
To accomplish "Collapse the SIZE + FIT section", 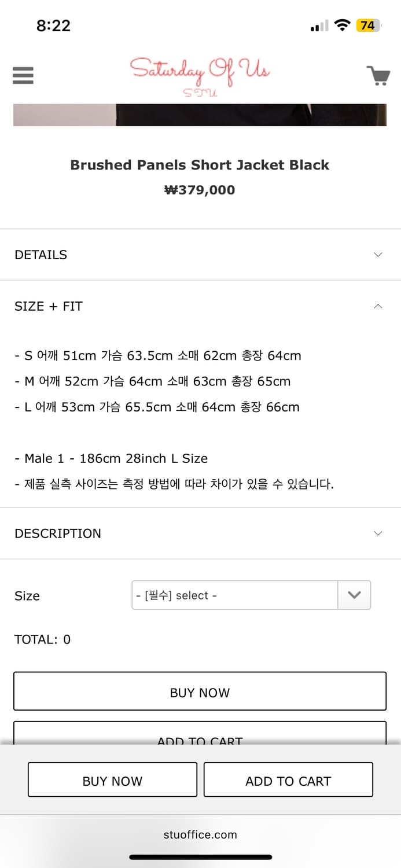I will pyautogui.click(x=200, y=306).
